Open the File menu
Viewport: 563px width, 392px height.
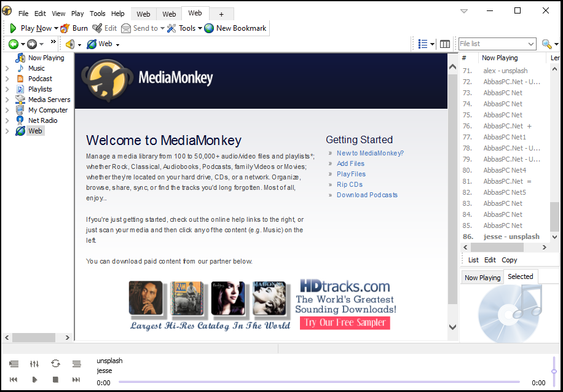(23, 14)
